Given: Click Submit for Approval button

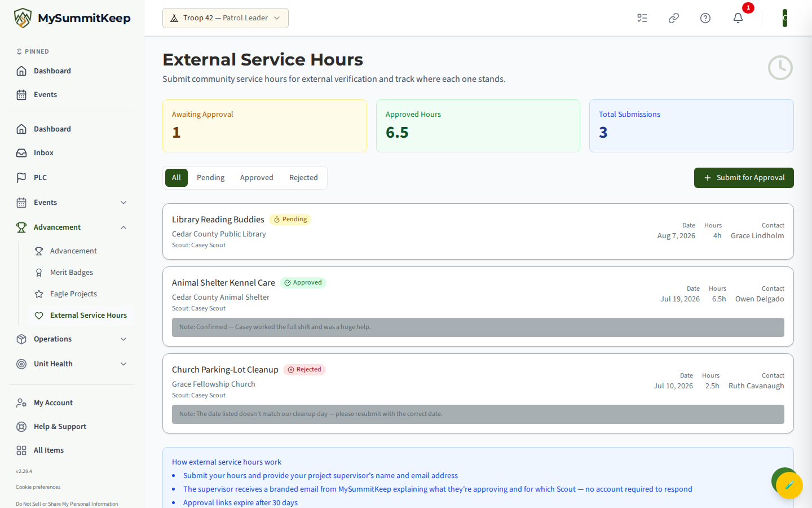Looking at the screenshot, I should 744,178.
